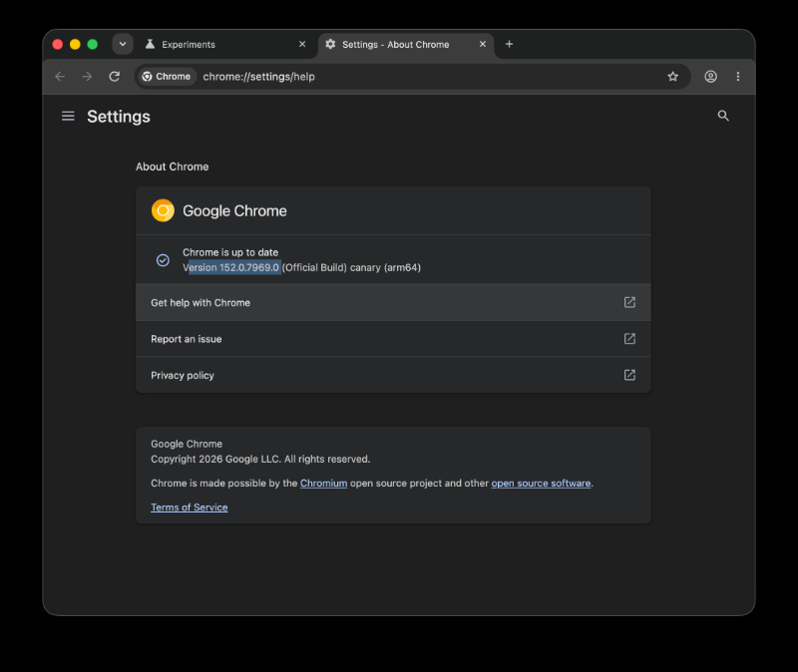This screenshot has width=798, height=672.
Task: Open tab search dropdown chevron
Action: pos(123,44)
